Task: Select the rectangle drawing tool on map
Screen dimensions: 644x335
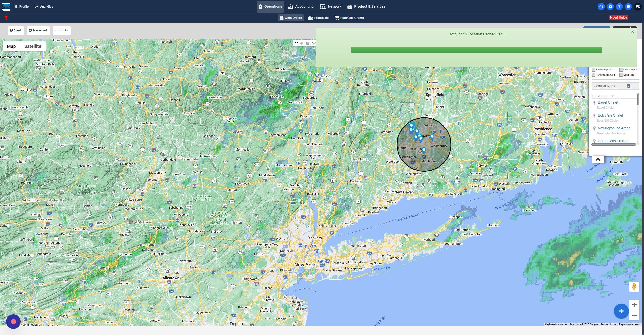Action: click(308, 43)
